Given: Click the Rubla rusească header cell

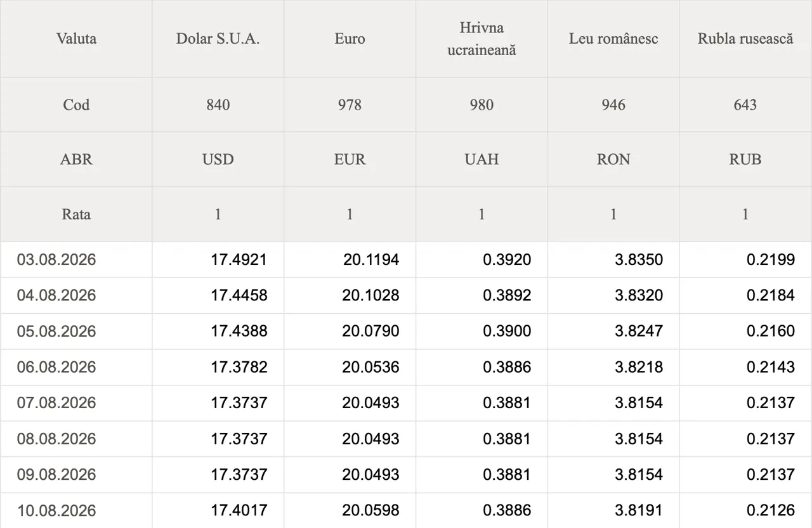Looking at the screenshot, I should pos(745,39).
